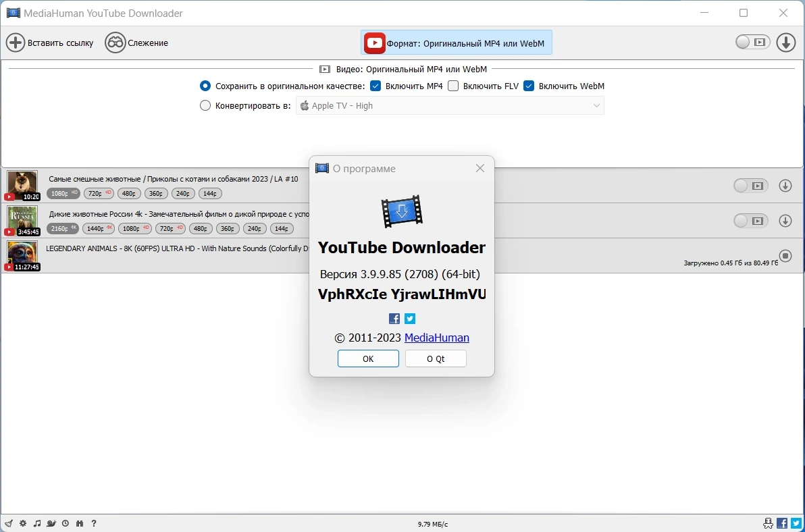Image resolution: width=805 pixels, height=532 pixels.
Task: Click the 9.79 МБ/с speed indicator
Action: (x=433, y=524)
